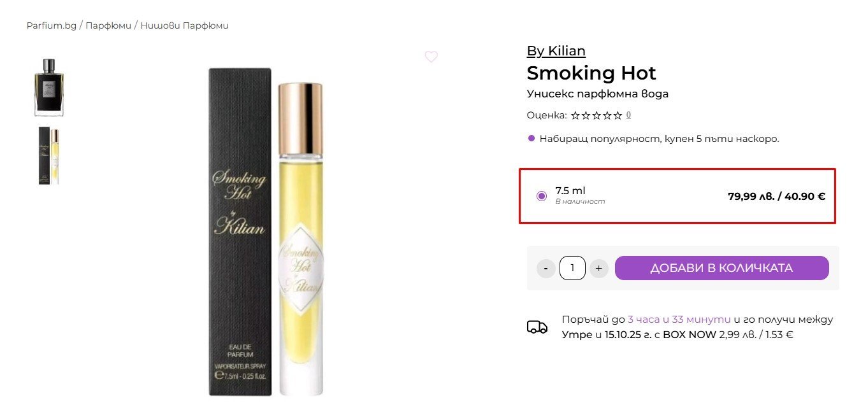Click the third rating star
Viewport: 868px width, 417px height.
[x=596, y=116]
